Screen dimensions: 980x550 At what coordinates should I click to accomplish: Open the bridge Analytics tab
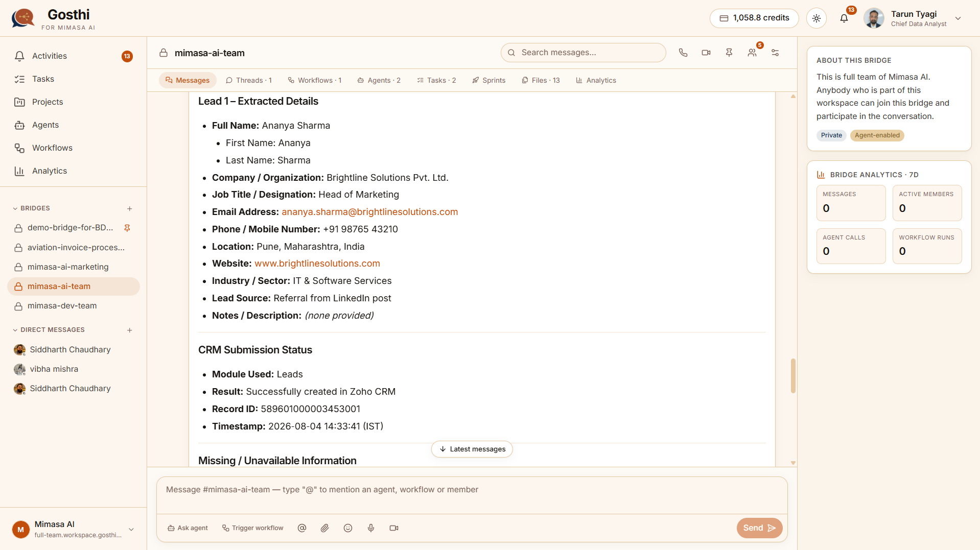tap(596, 80)
